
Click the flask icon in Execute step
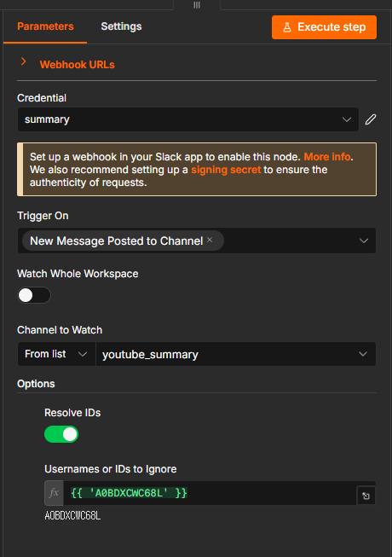(287, 27)
